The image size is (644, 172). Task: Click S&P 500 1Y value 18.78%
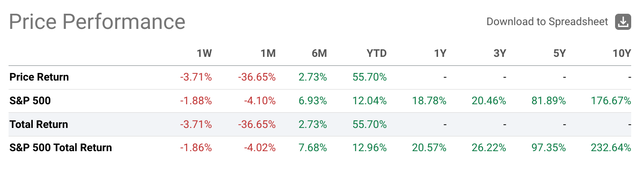(x=430, y=100)
